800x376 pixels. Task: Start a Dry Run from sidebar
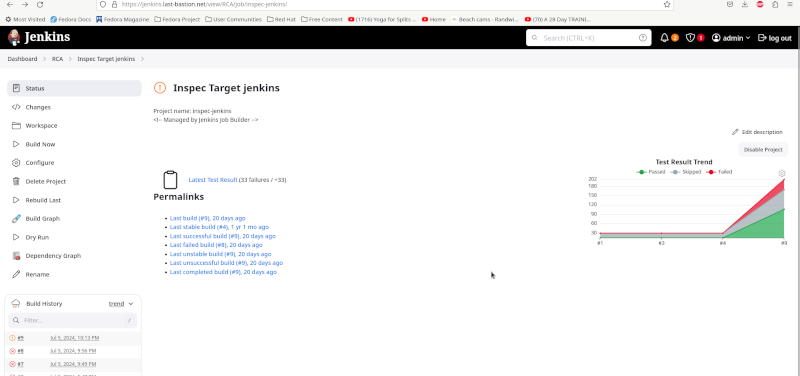coord(36,237)
